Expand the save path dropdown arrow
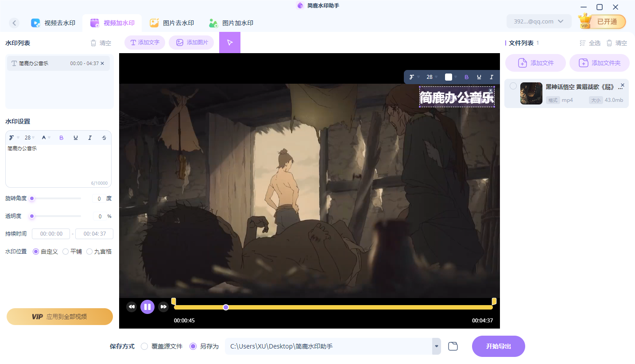635x364 pixels. pyautogui.click(x=435, y=346)
